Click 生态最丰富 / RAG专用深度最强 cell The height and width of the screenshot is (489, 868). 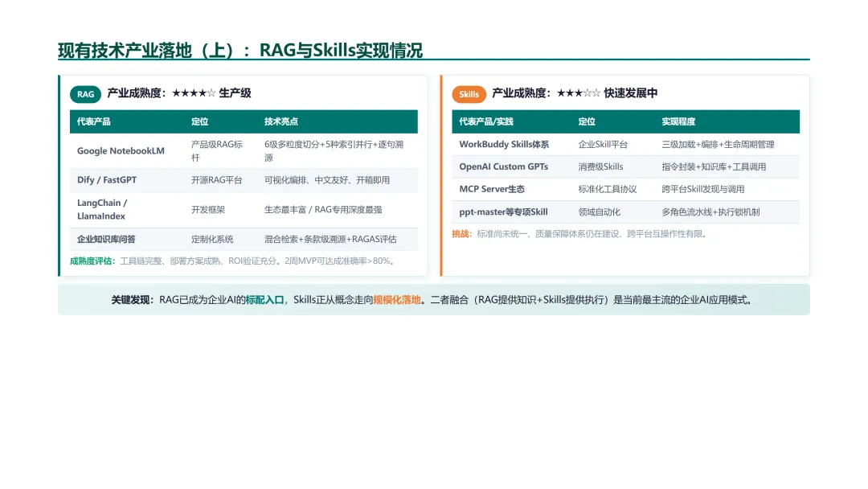pos(323,209)
